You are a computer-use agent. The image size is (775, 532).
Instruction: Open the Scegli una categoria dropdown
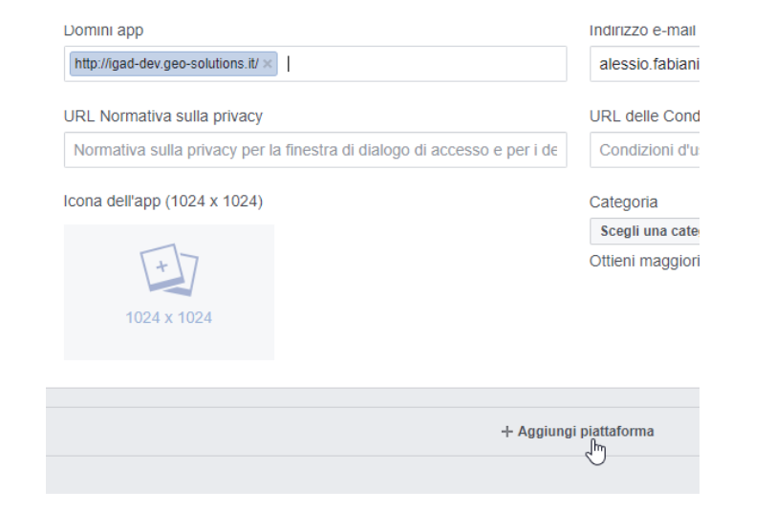(x=644, y=231)
